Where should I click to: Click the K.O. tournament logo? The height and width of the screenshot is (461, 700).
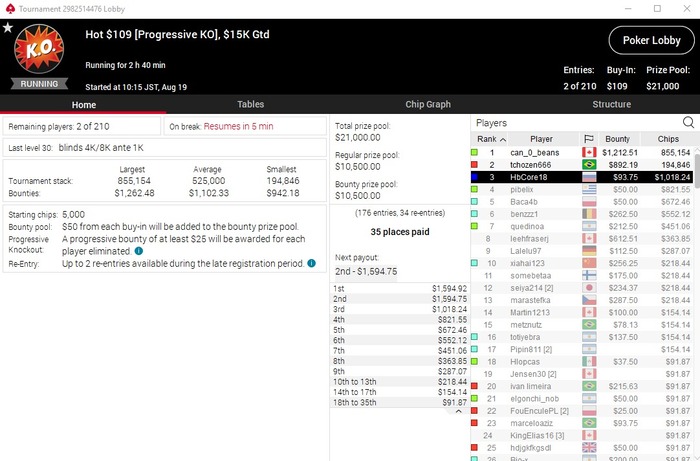39,49
